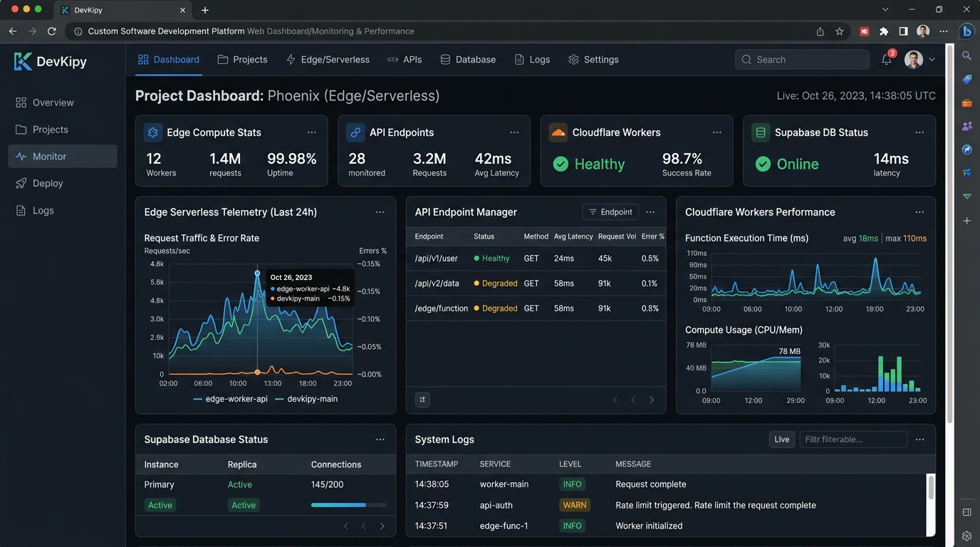Click the connections progress bar
The height and width of the screenshot is (547, 980).
(x=349, y=505)
